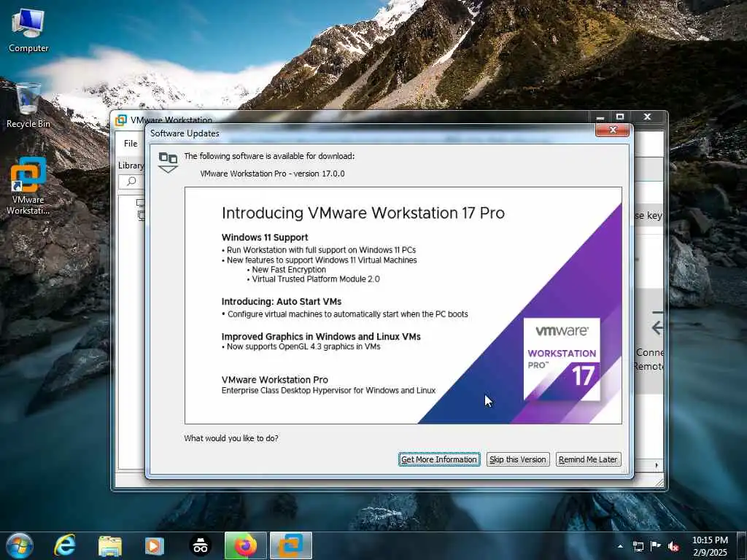Viewport: 747px width, 560px height.
Task: Choose Skip this Version
Action: [518, 459]
